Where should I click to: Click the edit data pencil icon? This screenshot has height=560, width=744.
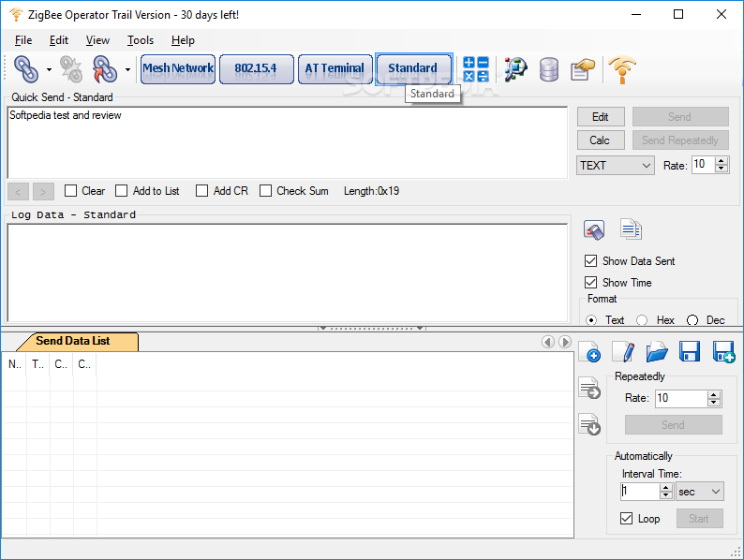pos(623,352)
